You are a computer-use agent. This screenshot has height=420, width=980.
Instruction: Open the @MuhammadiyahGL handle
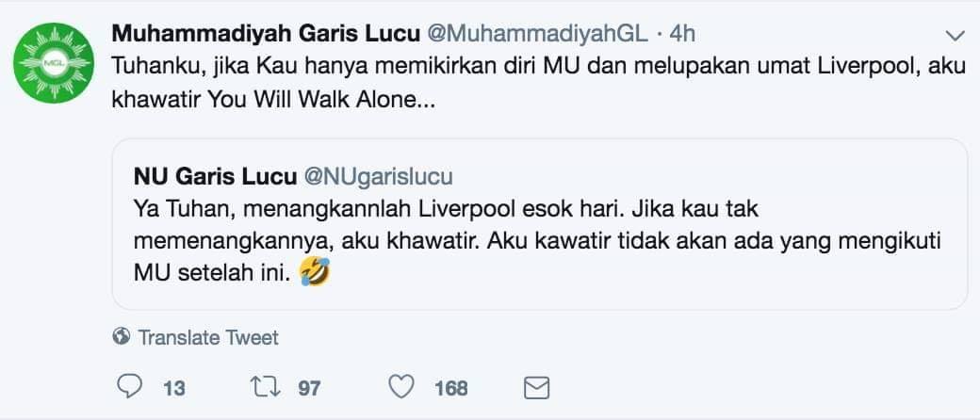click(x=537, y=34)
